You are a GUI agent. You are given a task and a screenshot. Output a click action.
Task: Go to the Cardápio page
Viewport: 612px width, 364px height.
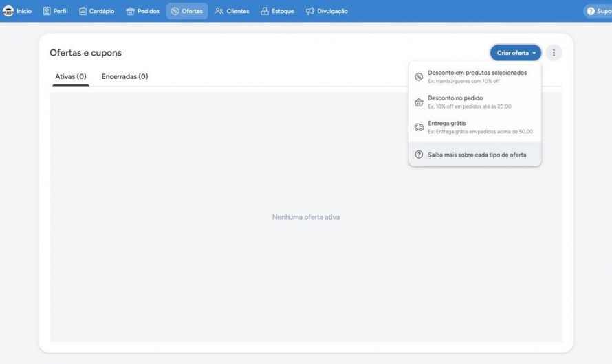[x=96, y=11]
